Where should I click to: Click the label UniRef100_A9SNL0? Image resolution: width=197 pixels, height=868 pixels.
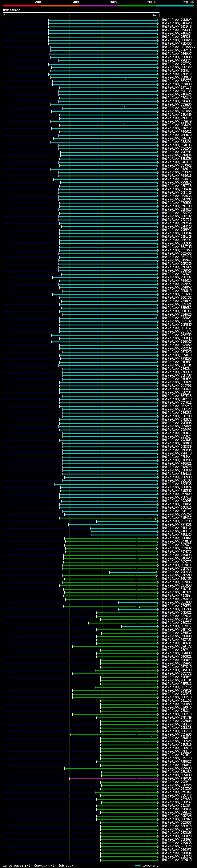(177, 183)
